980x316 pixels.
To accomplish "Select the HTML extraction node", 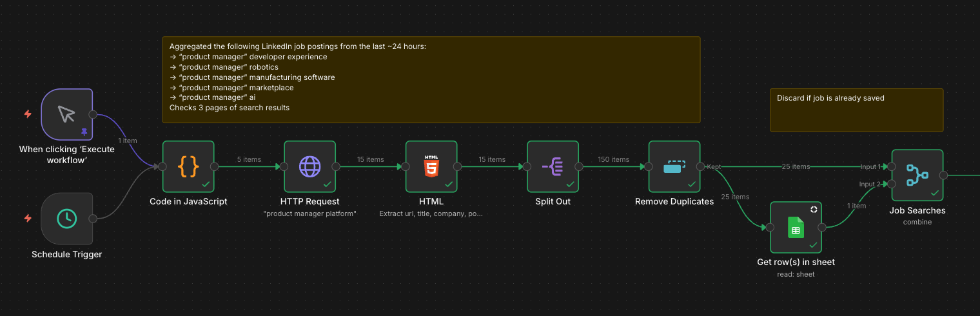I will [x=431, y=166].
